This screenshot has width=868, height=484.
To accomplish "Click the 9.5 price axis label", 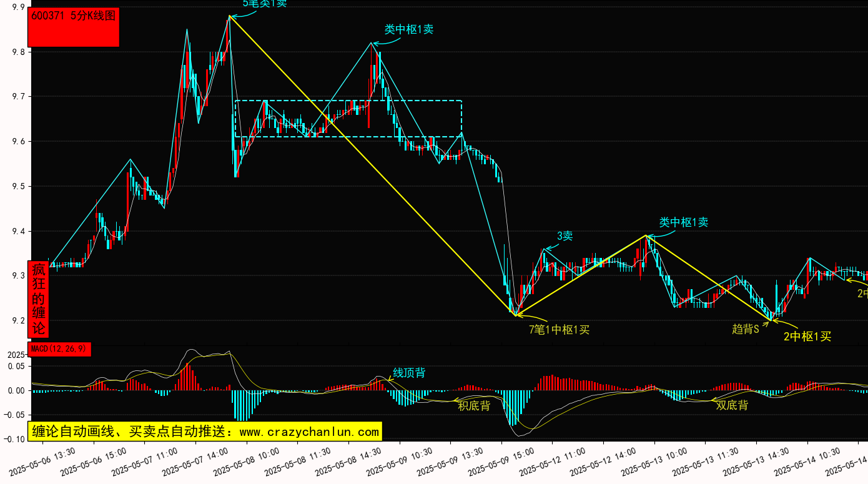I will 19,187.
